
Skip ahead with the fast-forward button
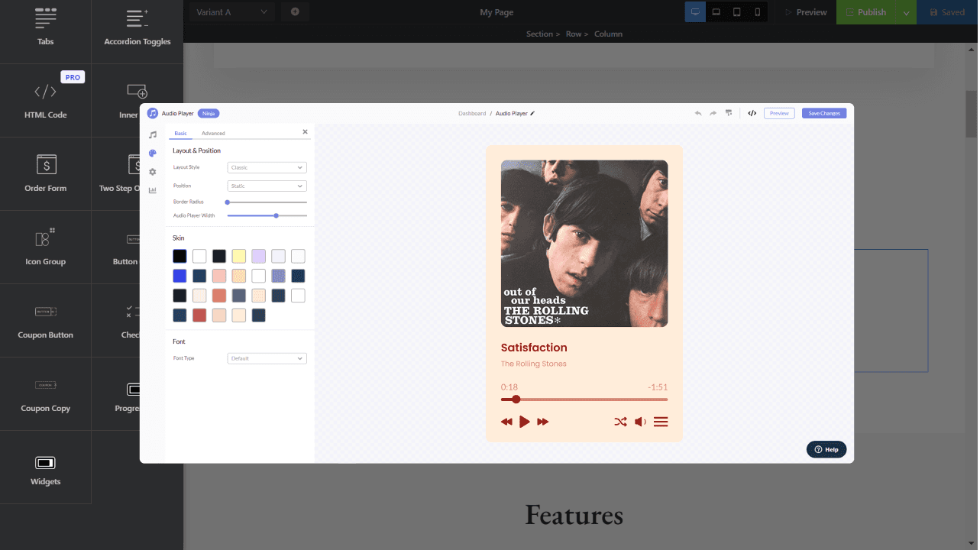pos(542,422)
